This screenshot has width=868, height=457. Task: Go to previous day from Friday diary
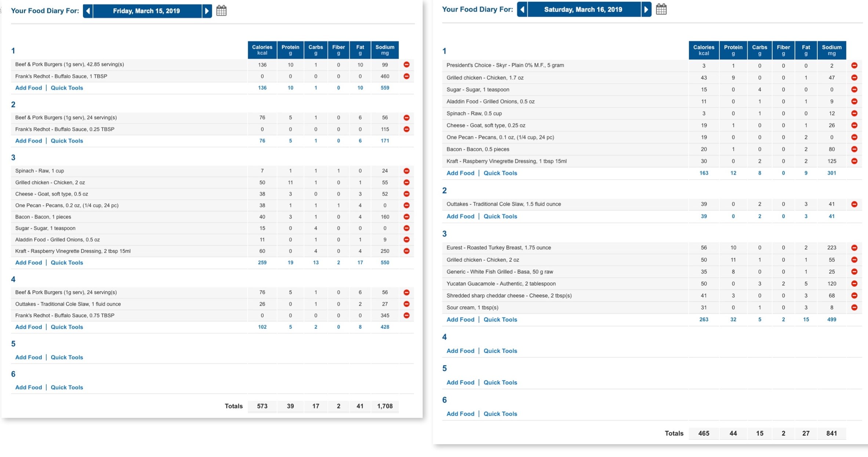tap(88, 11)
